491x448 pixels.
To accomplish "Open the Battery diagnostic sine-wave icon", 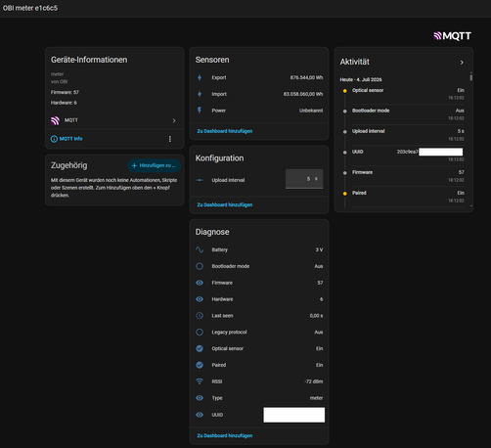I will (200, 249).
